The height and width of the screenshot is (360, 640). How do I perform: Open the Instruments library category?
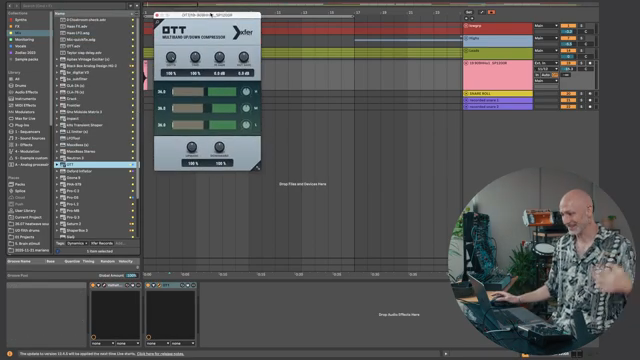coord(25,99)
